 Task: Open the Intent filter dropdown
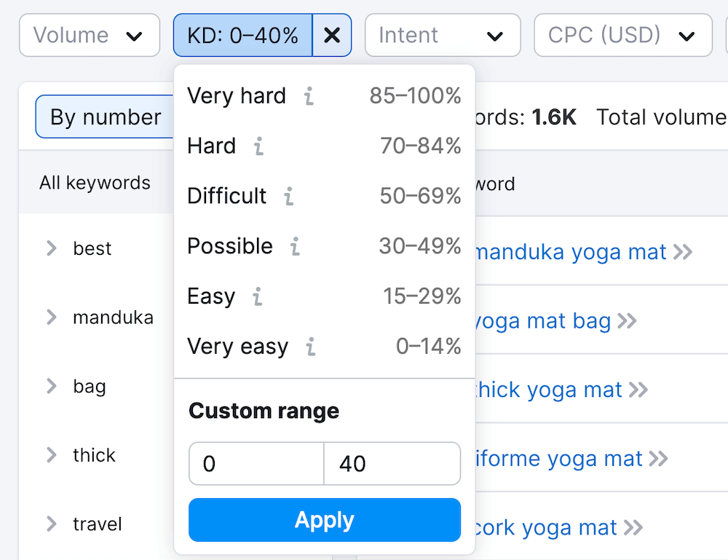pos(442,35)
